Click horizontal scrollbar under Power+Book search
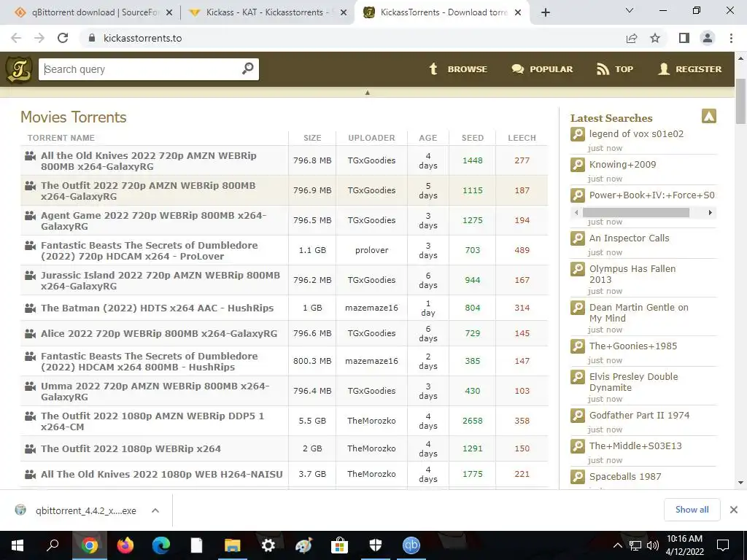The image size is (747, 560). point(635,212)
